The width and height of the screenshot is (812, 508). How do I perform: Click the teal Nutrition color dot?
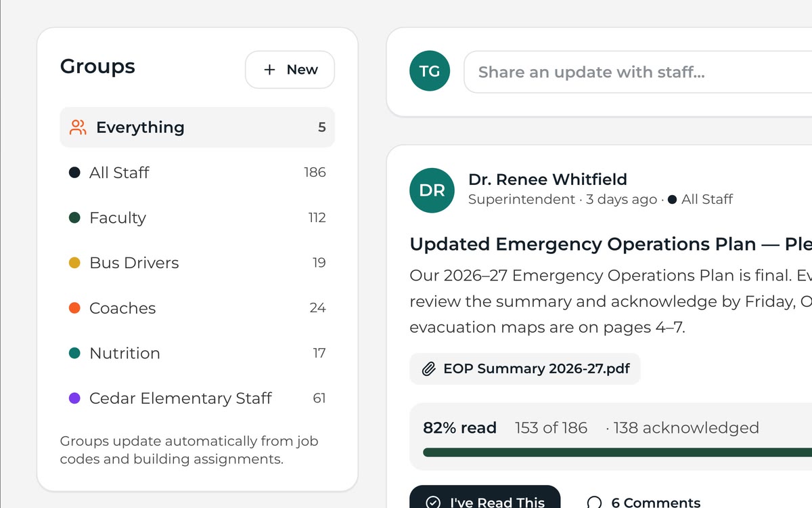click(74, 353)
